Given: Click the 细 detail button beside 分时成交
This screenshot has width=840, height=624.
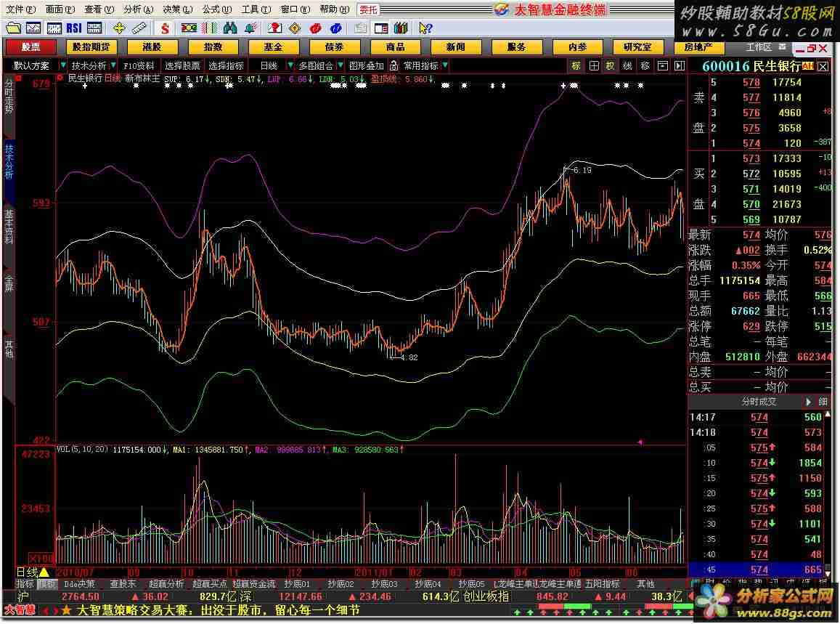Looking at the screenshot, I should 823,402.
